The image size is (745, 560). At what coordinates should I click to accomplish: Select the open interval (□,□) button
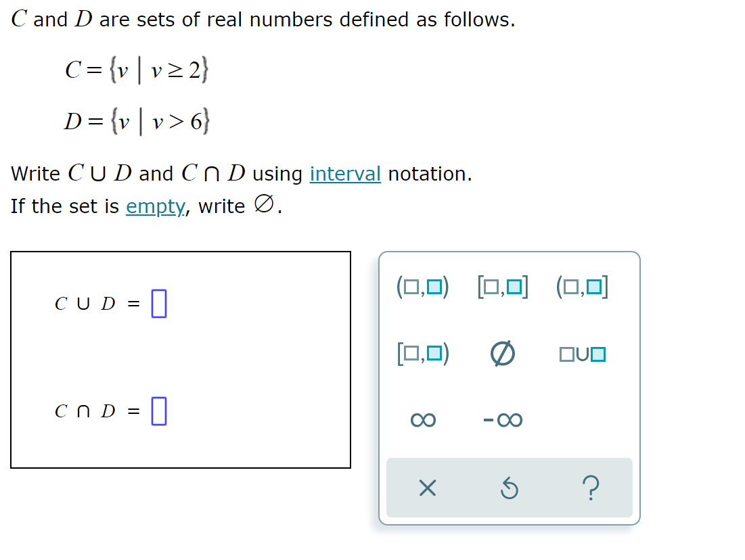(x=422, y=286)
